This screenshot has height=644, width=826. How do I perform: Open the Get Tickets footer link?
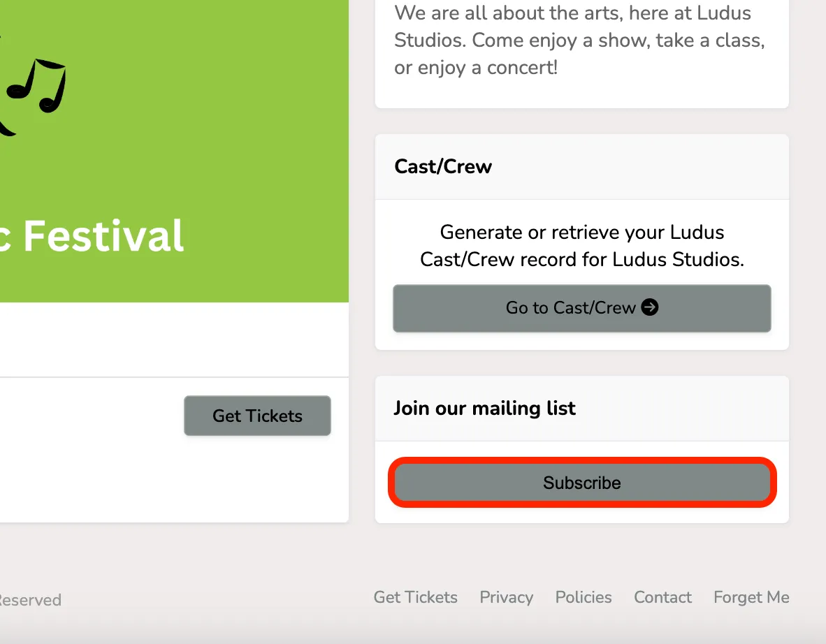(415, 597)
